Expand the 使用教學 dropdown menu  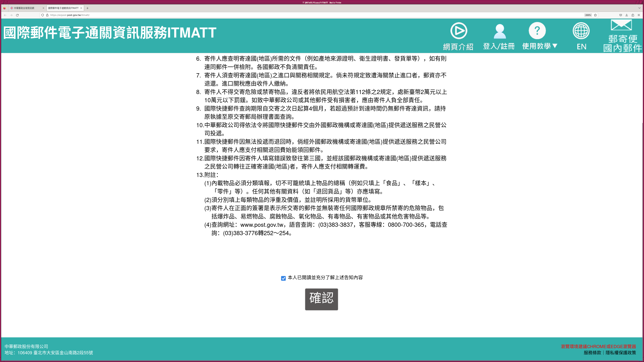click(x=540, y=46)
